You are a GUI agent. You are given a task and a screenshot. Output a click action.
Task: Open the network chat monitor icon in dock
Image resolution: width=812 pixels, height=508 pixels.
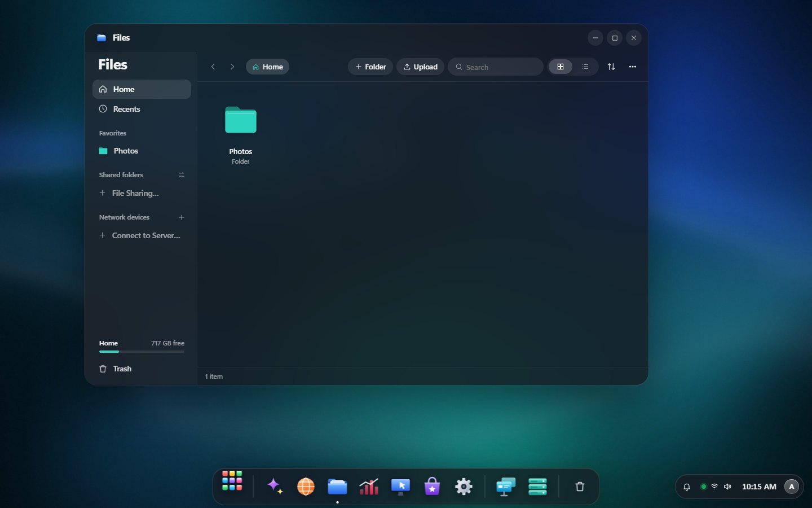click(x=506, y=487)
